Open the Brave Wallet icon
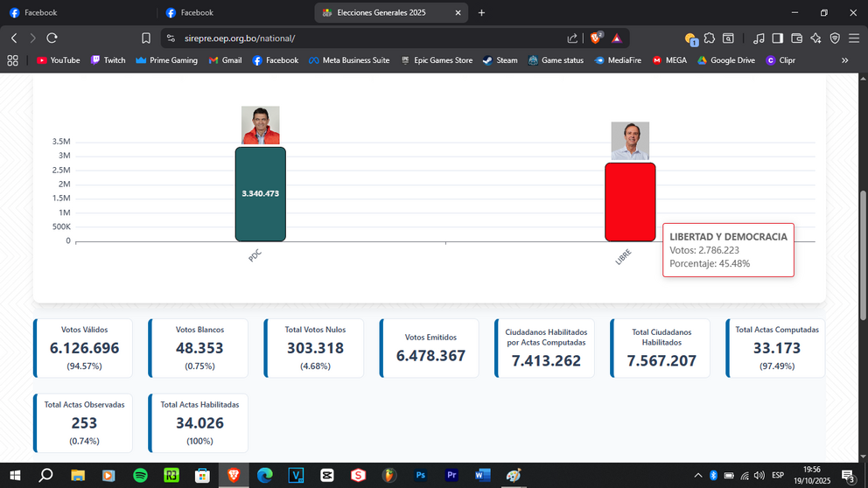The image size is (868, 488). click(x=796, y=38)
